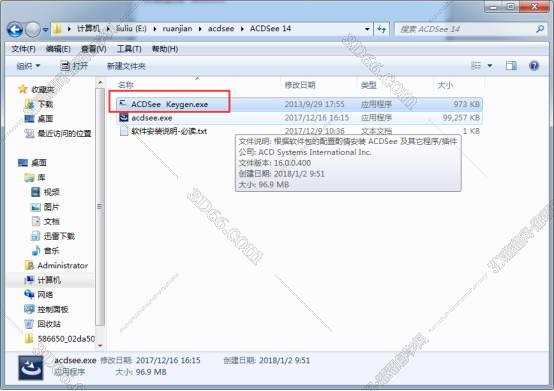Click the acdsee.exe thumbnail in details pane
The width and height of the screenshot is (554, 391).
(31, 367)
